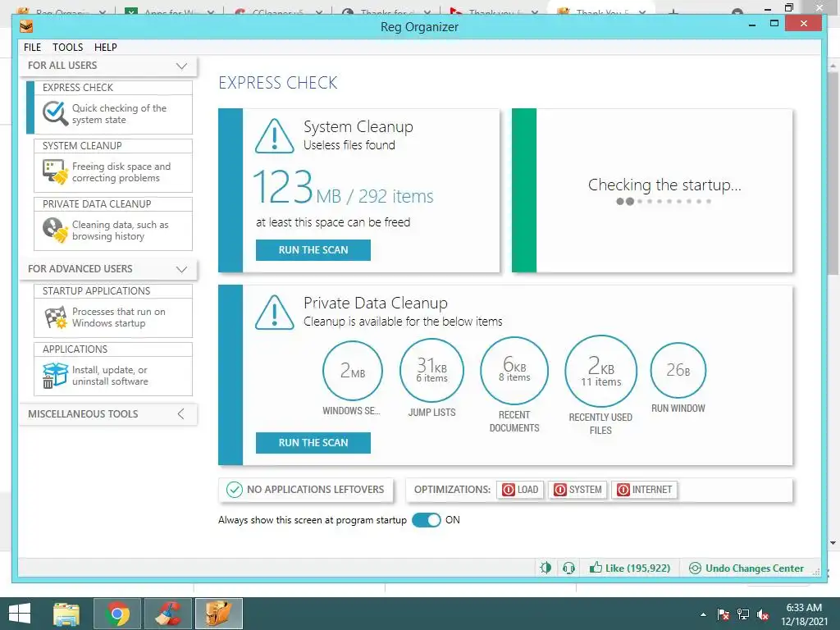Viewport: 840px width, 630px height.
Task: Click the Private Data Cleanup globe icon
Action: pos(55,231)
